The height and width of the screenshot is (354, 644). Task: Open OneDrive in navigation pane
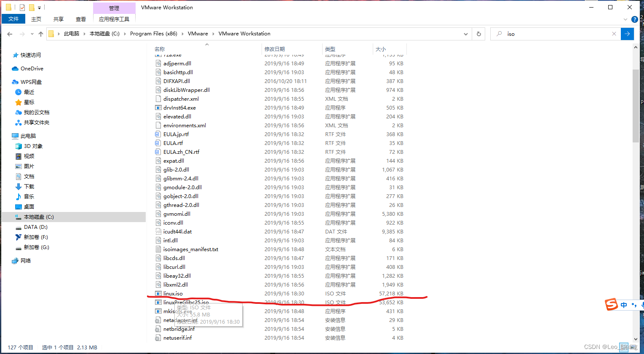[32, 69]
